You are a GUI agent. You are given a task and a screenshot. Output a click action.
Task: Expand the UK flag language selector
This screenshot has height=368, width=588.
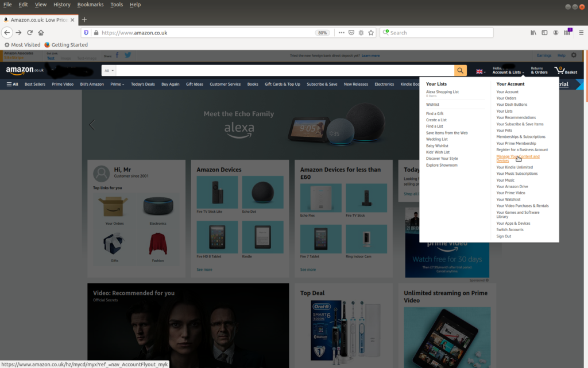click(481, 71)
